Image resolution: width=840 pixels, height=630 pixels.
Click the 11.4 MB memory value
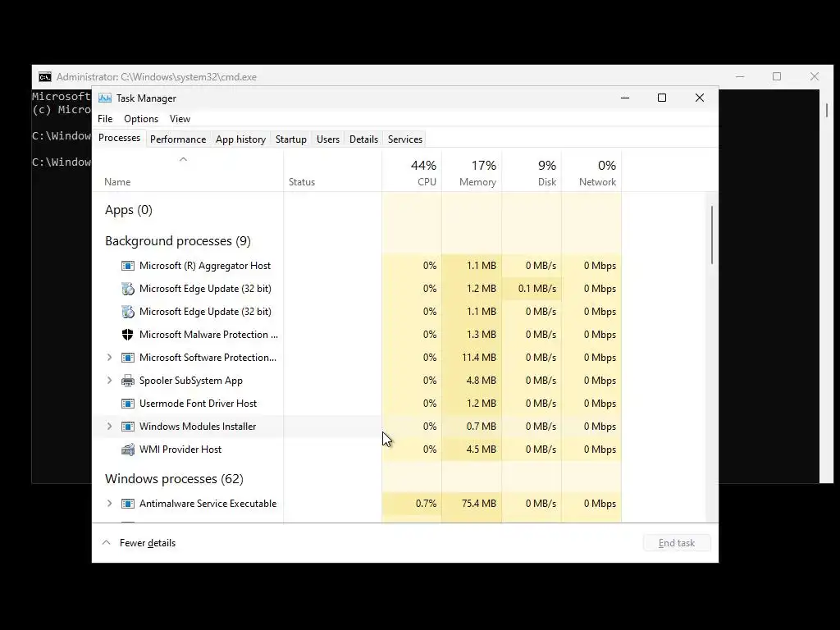479,358
